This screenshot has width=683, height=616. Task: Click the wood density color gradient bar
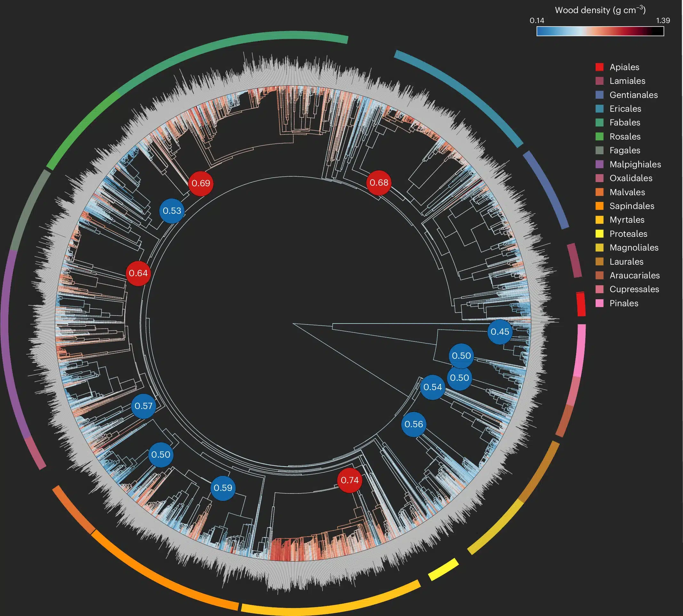pyautogui.click(x=600, y=31)
